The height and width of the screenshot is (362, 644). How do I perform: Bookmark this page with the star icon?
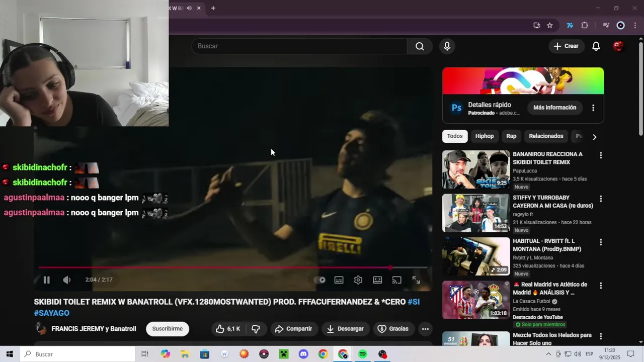(x=550, y=25)
